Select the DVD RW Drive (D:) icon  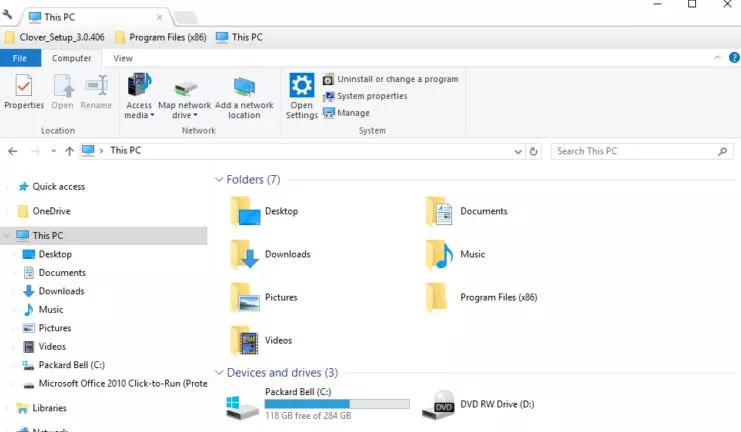pos(439,405)
